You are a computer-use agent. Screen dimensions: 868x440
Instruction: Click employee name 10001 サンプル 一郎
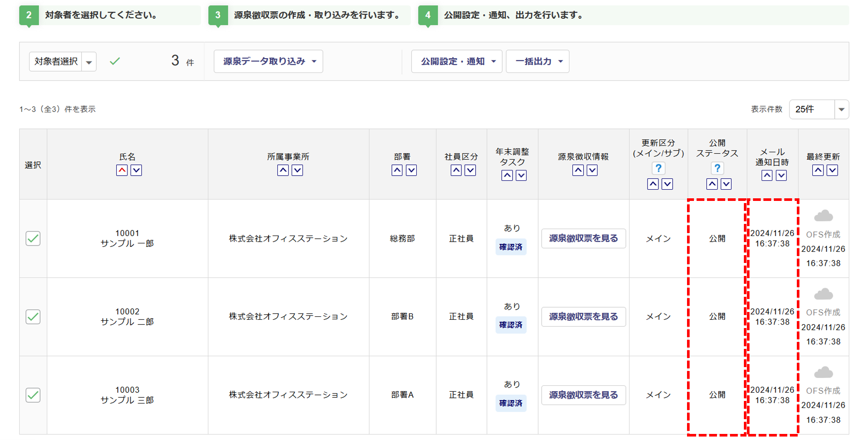127,238
